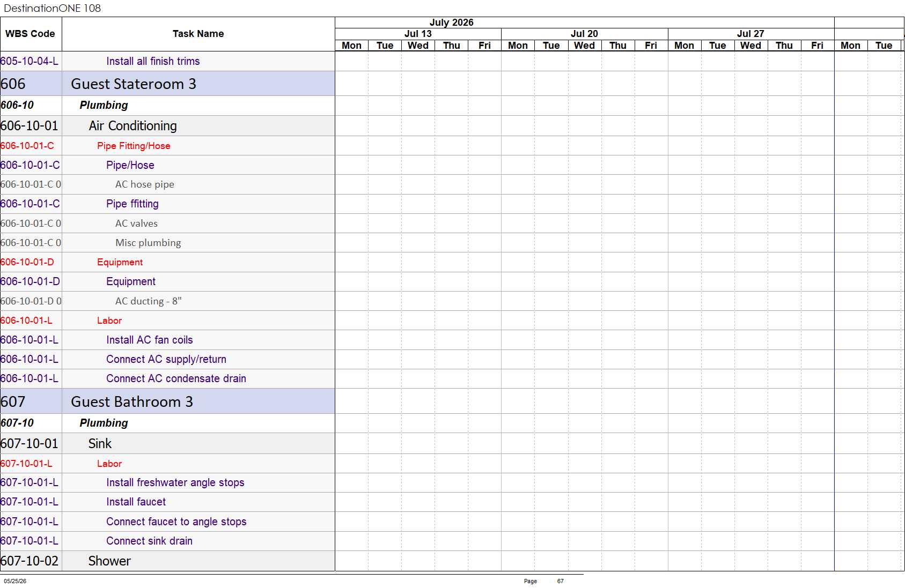Select the Install all finish trims task
Image resolution: width=905 pixels, height=588 pixels.
point(153,61)
